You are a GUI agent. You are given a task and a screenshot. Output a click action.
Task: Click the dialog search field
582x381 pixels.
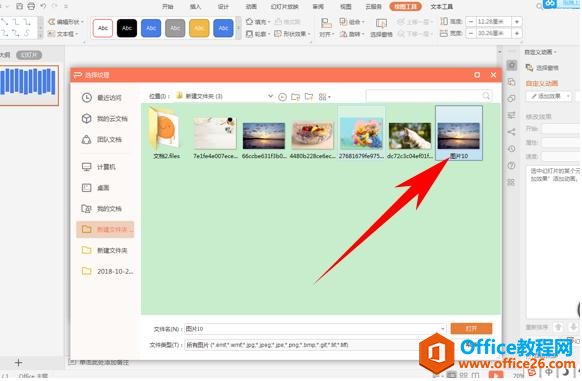[429, 96]
